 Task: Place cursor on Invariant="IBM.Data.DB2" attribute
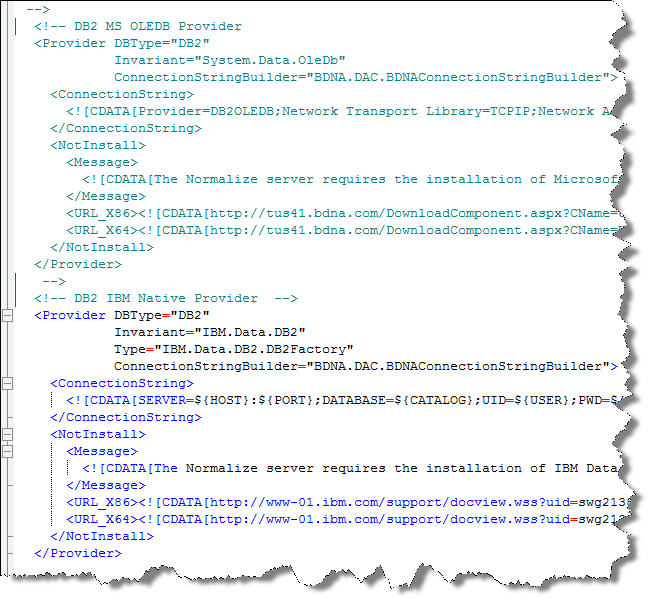(210, 333)
